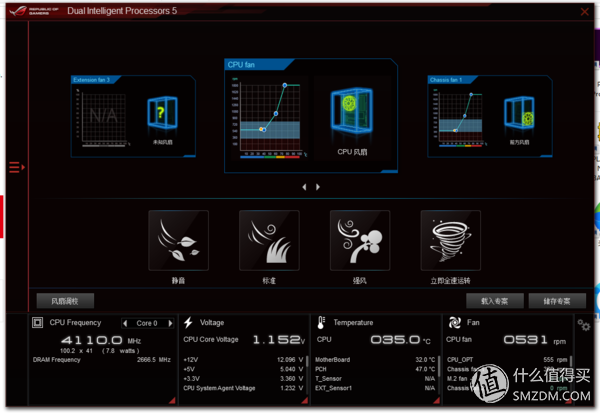Click the EXT_Sensor1 row
The height and width of the screenshot is (413, 600).
point(375,388)
